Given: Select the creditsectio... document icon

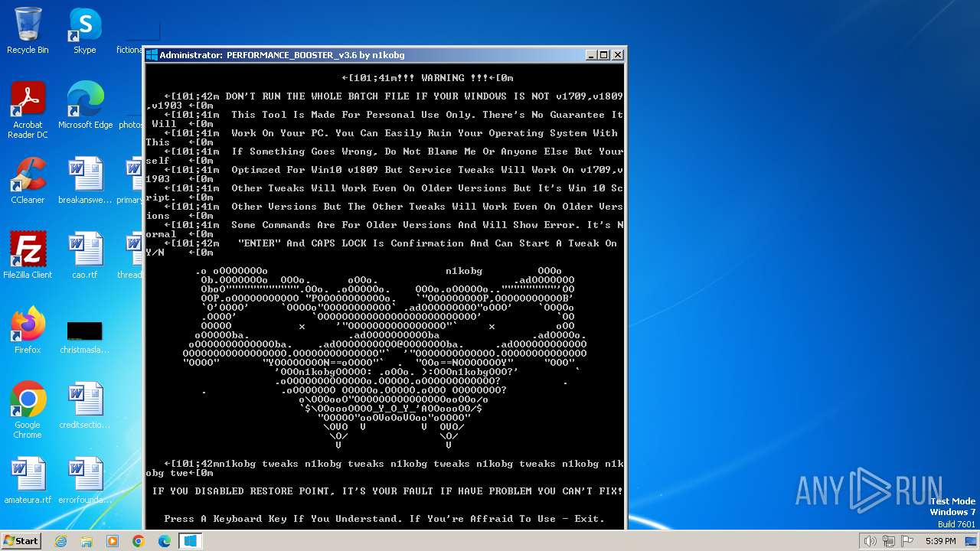Looking at the screenshot, I should (85, 406).
